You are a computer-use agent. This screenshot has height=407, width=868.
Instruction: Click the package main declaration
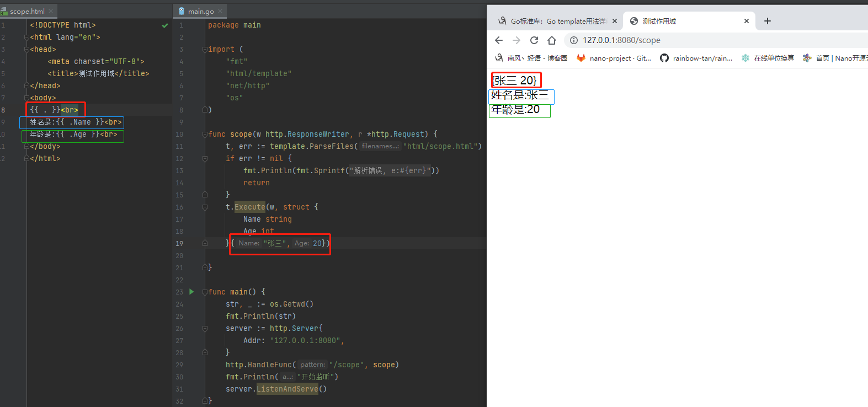[x=235, y=25]
